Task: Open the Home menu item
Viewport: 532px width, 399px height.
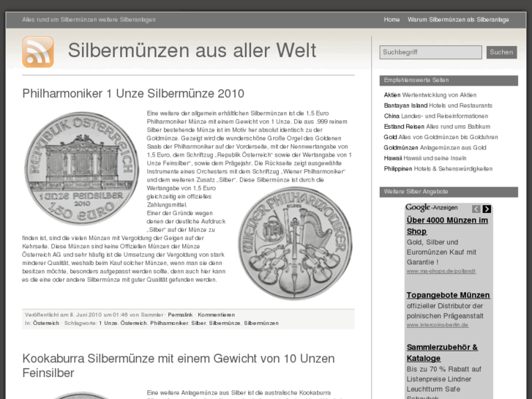Action: (391, 20)
